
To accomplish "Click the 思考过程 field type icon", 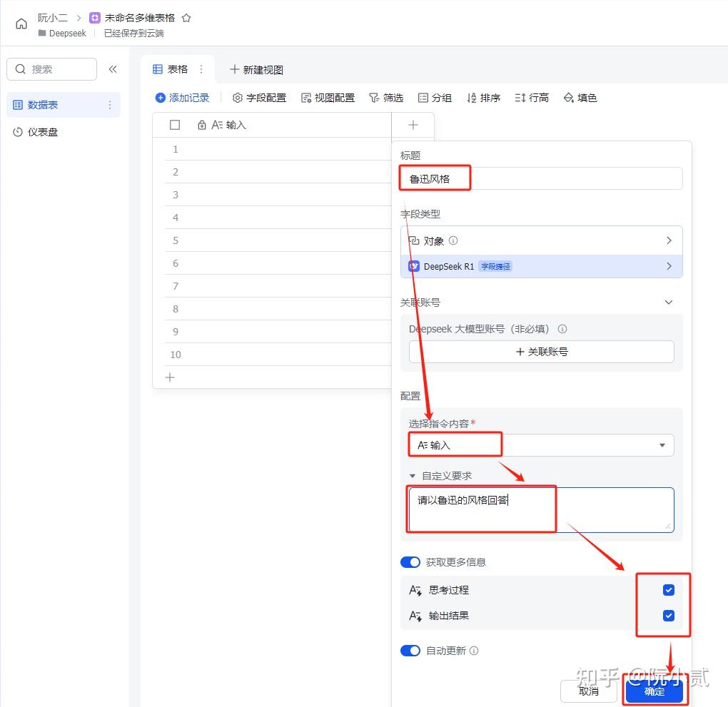I will [415, 590].
